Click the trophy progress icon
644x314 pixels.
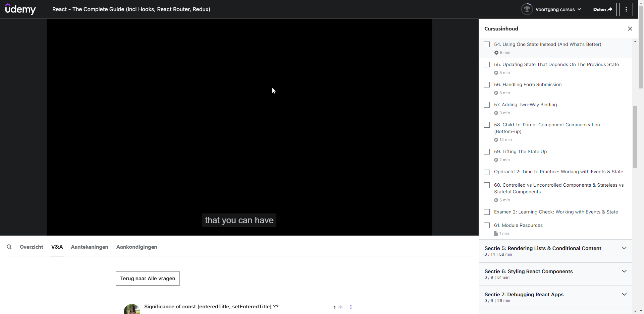[527, 9]
